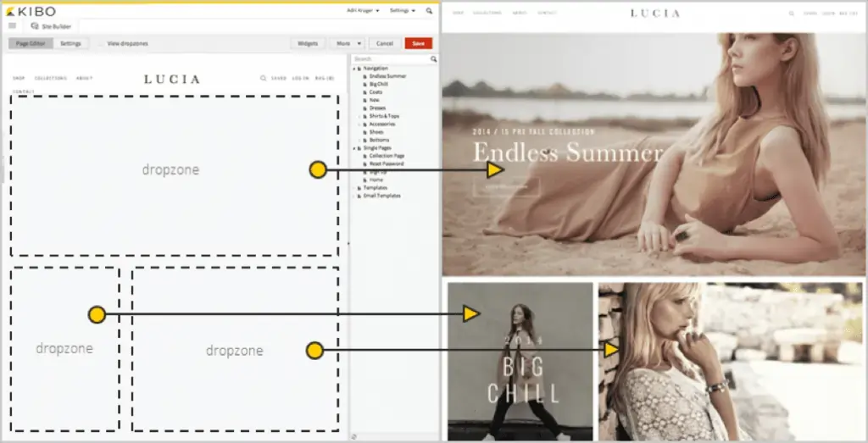This screenshot has width=868, height=443.
Task: Enable the View dropzones checkbox
Action: pos(100,43)
